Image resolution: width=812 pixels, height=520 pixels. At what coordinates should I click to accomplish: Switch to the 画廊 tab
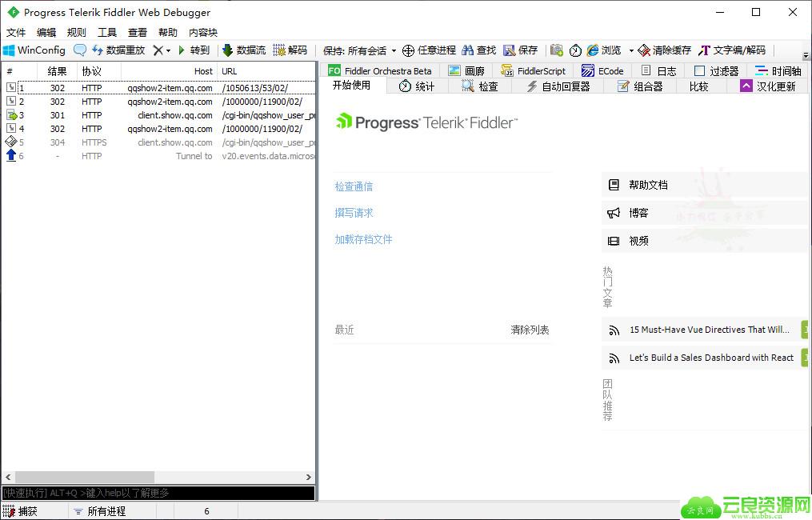pyautogui.click(x=466, y=71)
